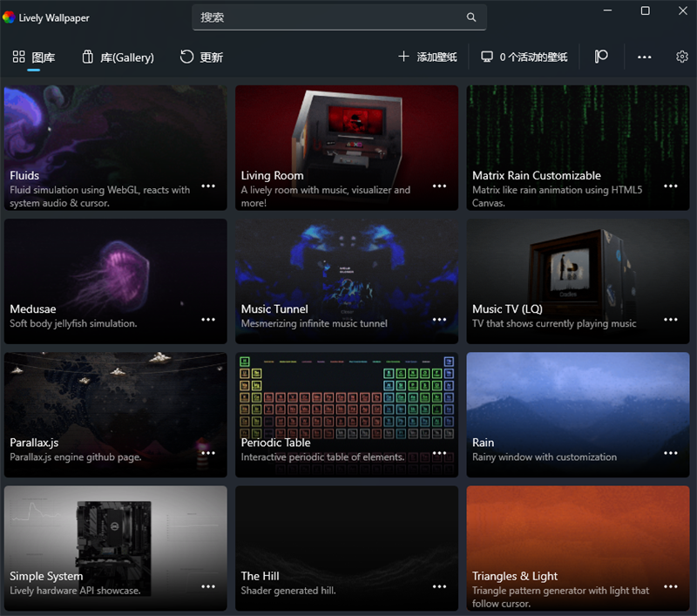Click the magnifier icon in the search bar

pyautogui.click(x=471, y=17)
